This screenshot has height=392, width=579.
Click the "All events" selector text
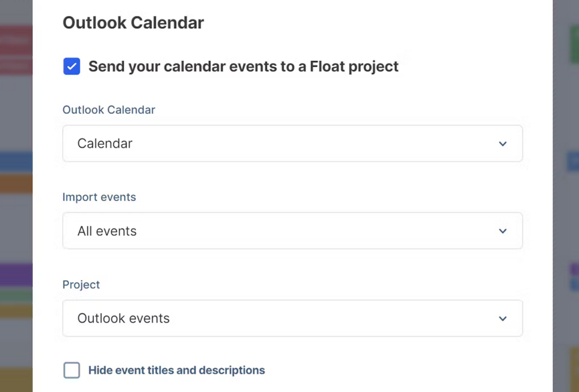(x=107, y=231)
